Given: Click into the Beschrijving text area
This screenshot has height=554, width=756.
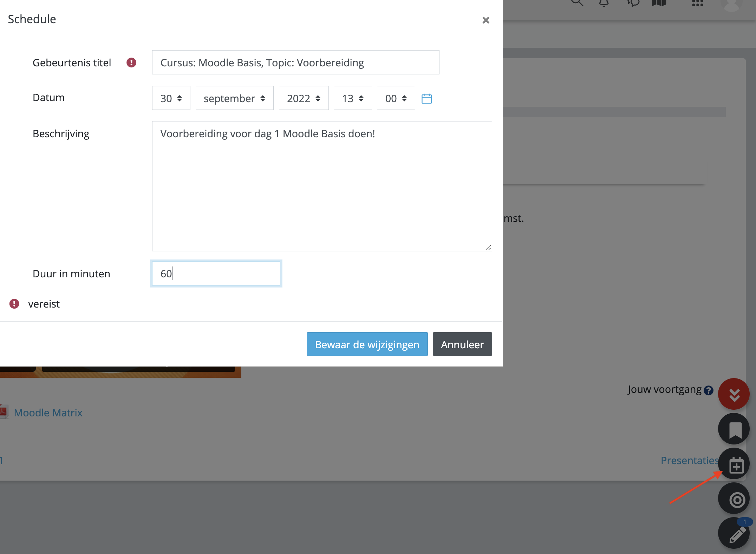Looking at the screenshot, I should (x=322, y=186).
